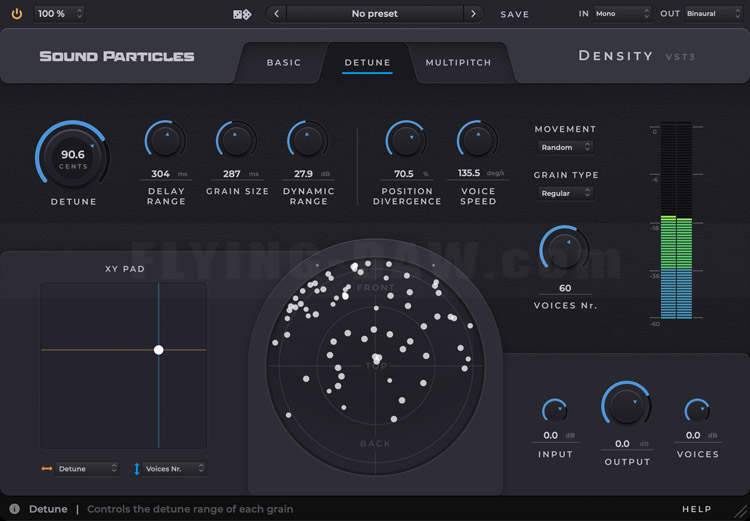Screen dimensions: 750x521
Task: Open the No preset selector
Action: pos(375,14)
